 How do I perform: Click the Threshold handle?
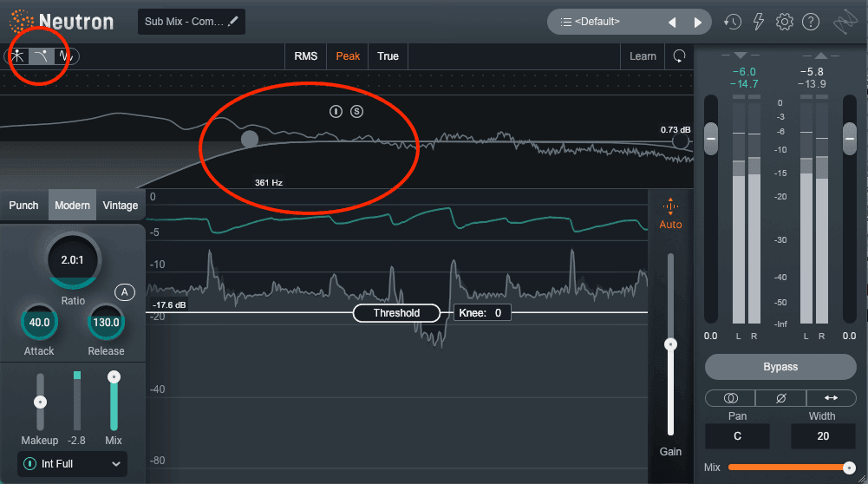(396, 313)
